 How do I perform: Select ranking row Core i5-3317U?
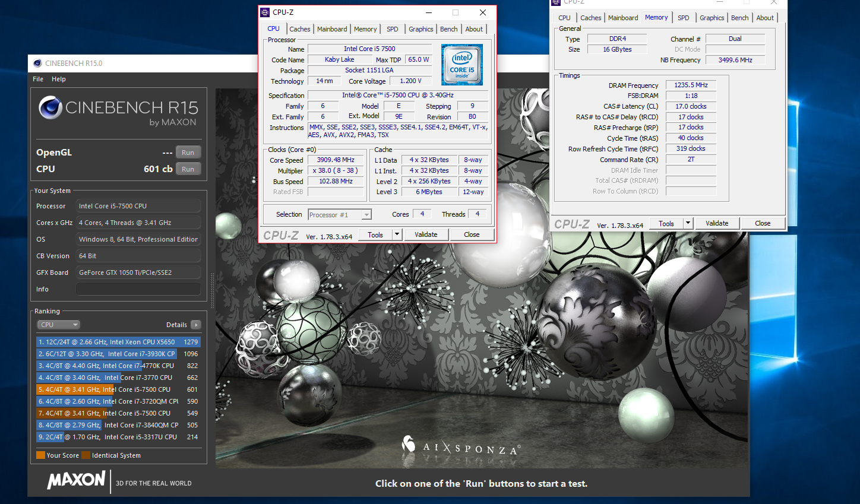[118, 437]
